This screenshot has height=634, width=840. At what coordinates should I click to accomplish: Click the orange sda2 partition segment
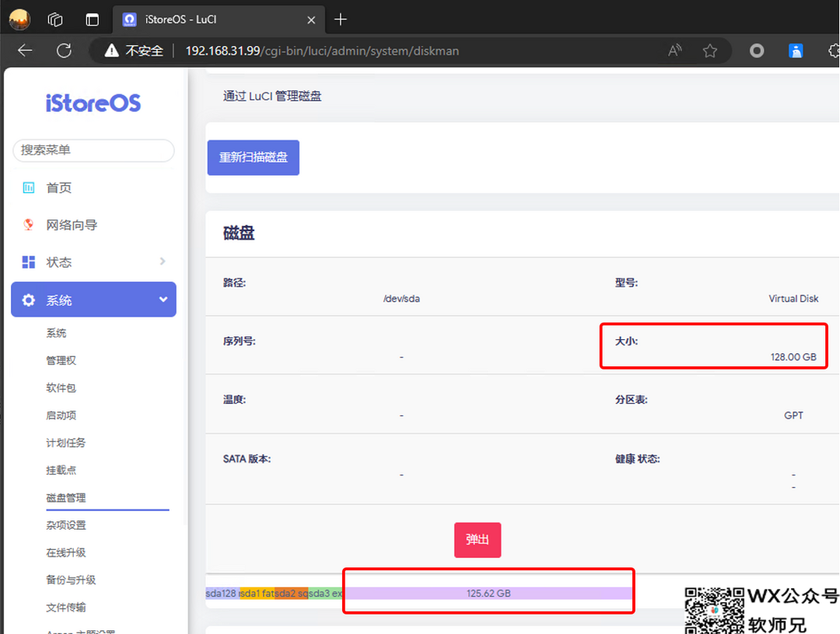[x=292, y=594]
